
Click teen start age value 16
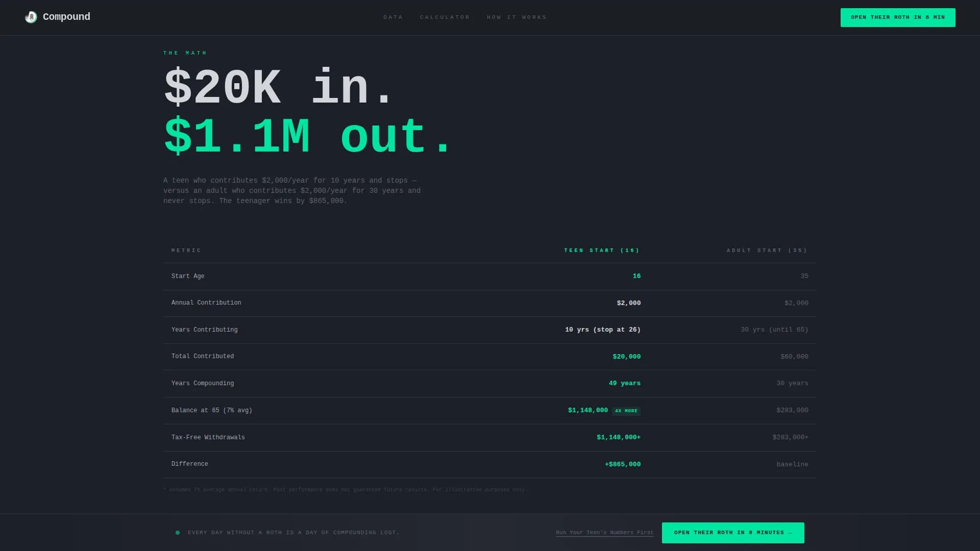(636, 276)
